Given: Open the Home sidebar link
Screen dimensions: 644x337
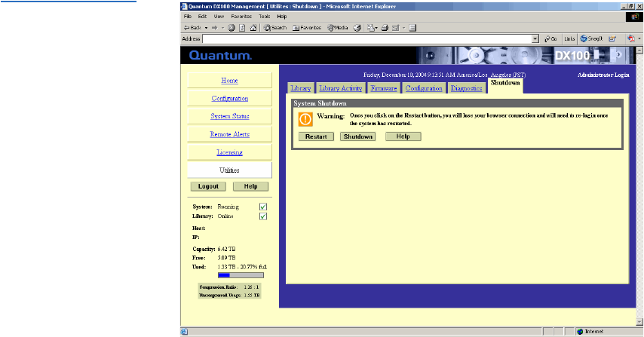Looking at the screenshot, I should click(229, 81).
